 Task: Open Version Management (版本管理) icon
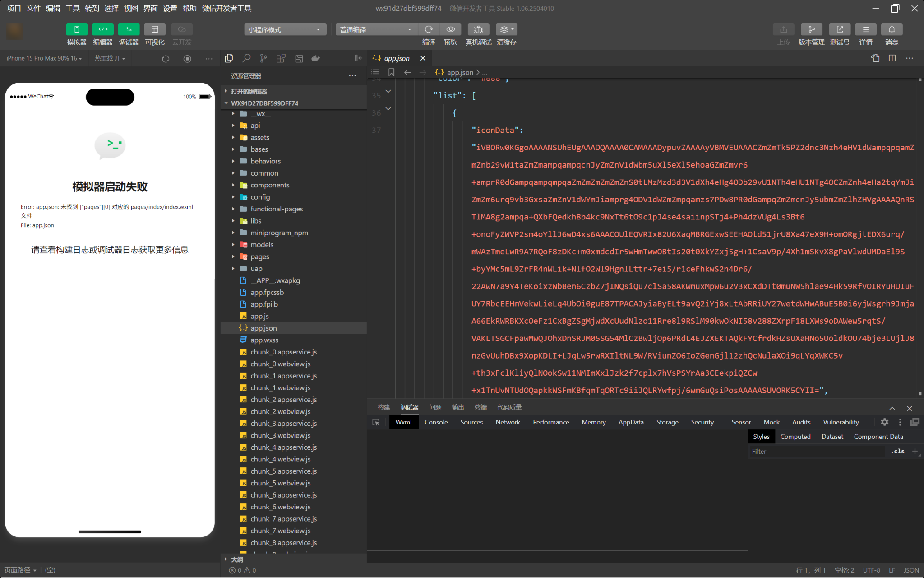811,29
